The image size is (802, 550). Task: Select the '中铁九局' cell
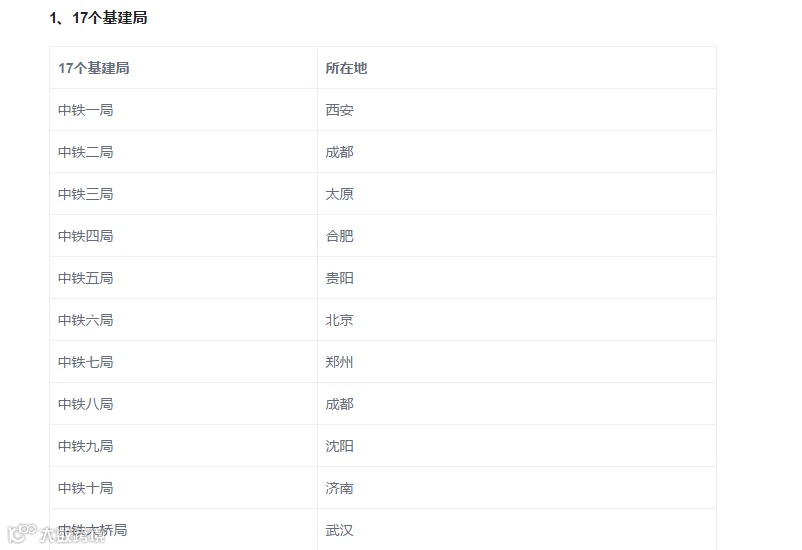pos(183,446)
